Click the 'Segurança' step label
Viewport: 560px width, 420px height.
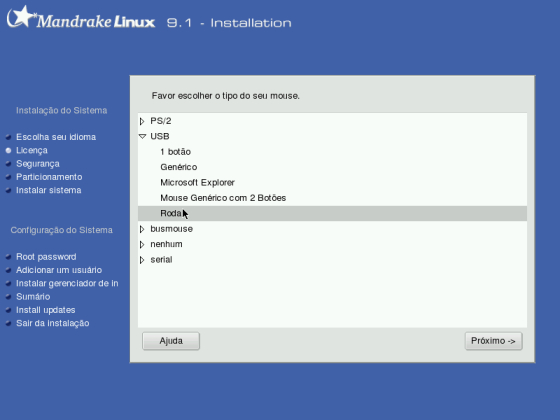(38, 164)
